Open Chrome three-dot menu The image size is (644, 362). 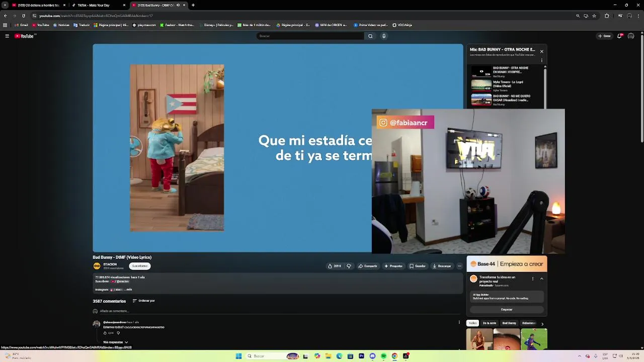[638, 16]
